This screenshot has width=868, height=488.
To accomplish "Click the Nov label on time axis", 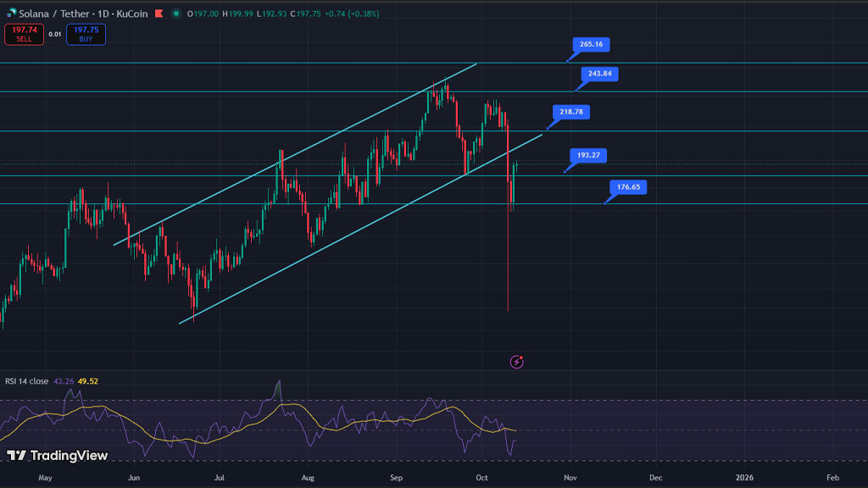I will click(570, 479).
